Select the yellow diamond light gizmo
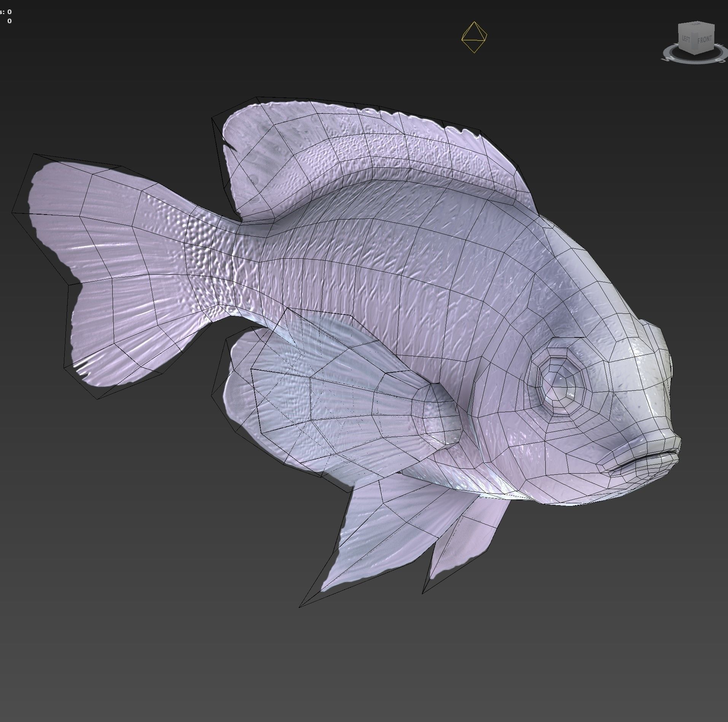The height and width of the screenshot is (722, 728). click(x=474, y=37)
